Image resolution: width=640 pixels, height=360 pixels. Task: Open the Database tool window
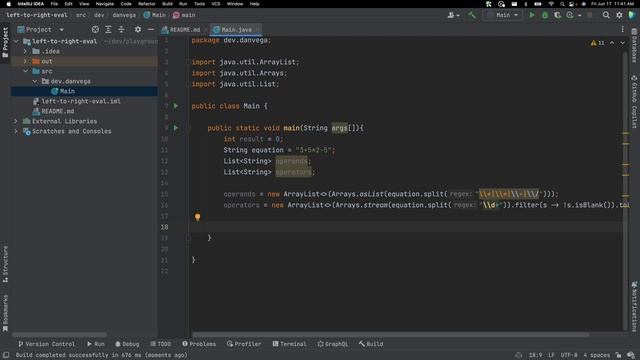[634, 45]
